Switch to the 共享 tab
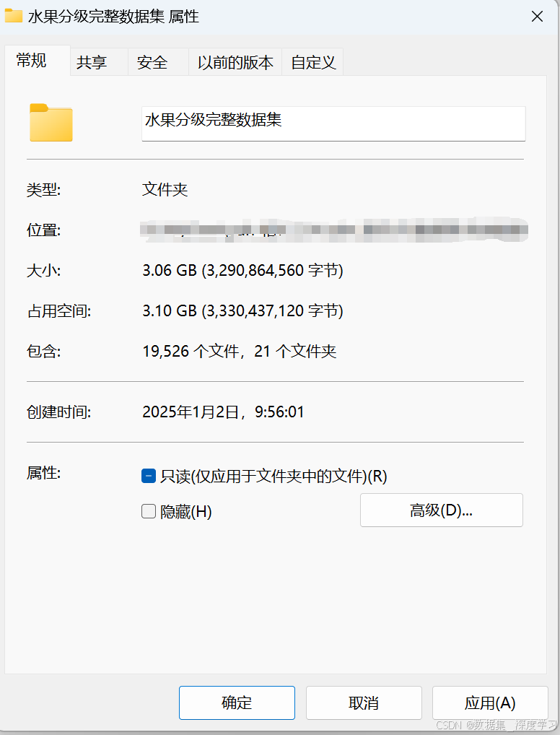The height and width of the screenshot is (735, 560). pos(92,62)
